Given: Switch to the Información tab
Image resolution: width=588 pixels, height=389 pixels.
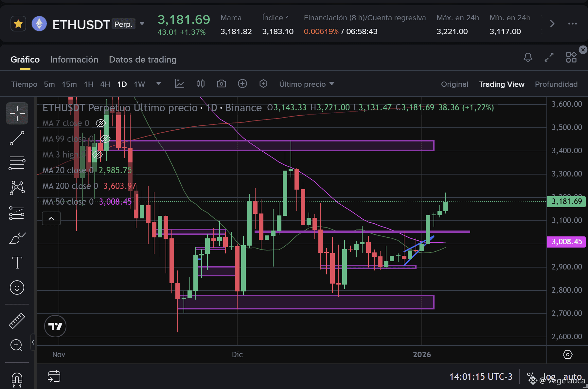Looking at the screenshot, I should [74, 60].
